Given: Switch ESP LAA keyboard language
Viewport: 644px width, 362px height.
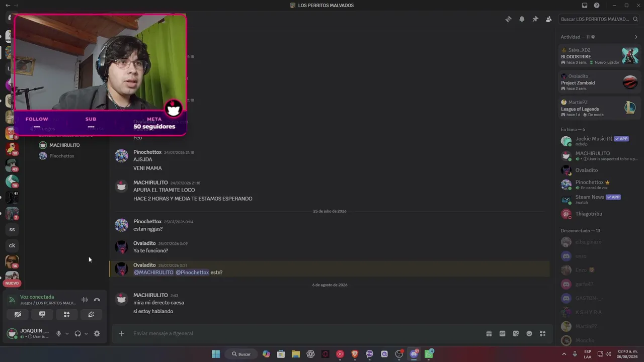Looking at the screenshot, I should pyautogui.click(x=588, y=354).
